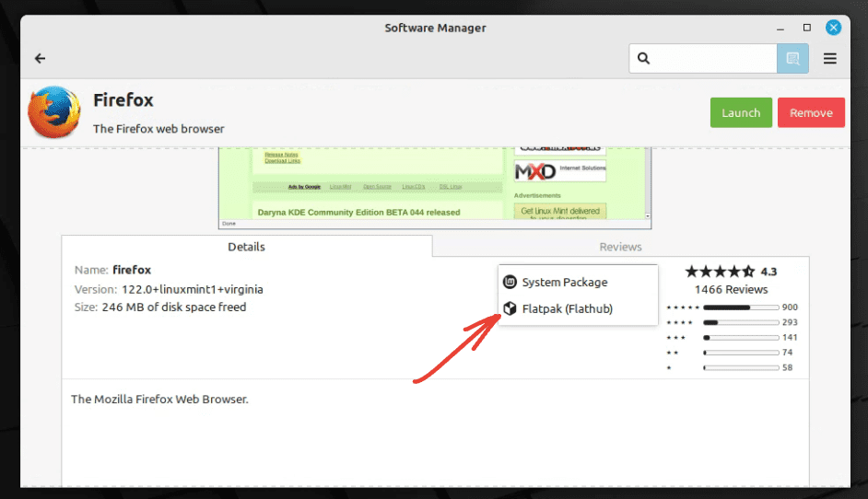Image resolution: width=868 pixels, height=499 pixels.
Task: Click the package name 'firefox' value
Action: 132,270
